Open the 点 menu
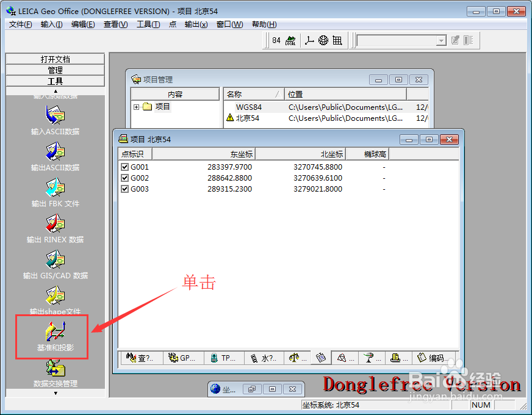532x415 pixels. [173, 24]
